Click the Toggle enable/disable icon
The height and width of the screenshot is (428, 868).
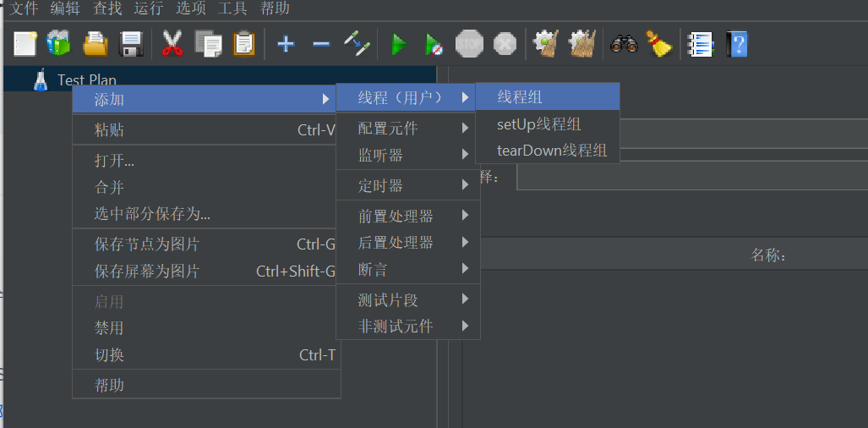pos(357,43)
